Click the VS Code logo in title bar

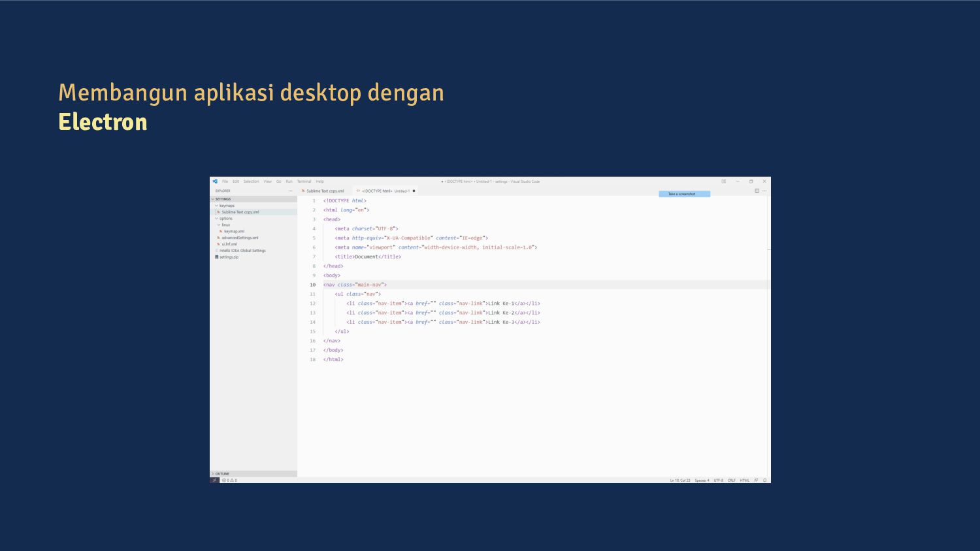[x=215, y=181]
